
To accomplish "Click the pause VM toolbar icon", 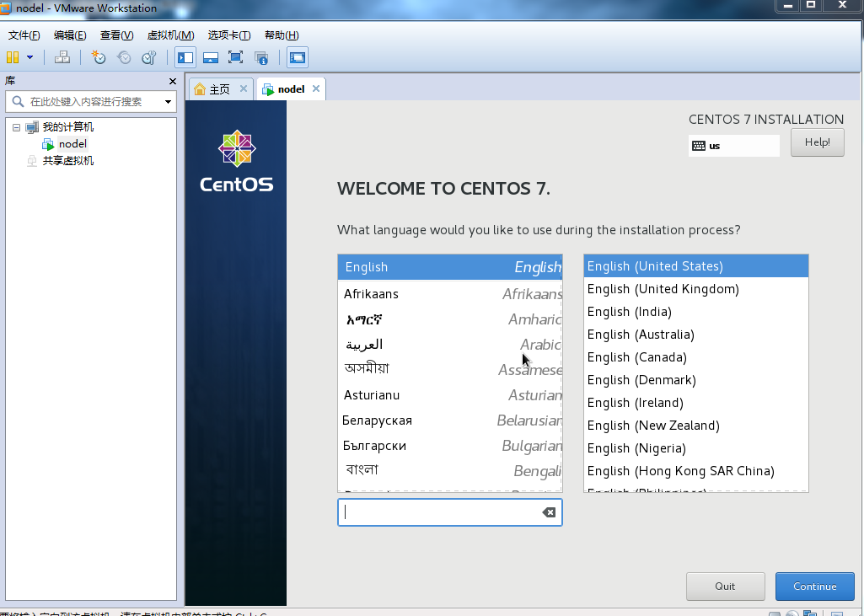I will tap(12, 57).
